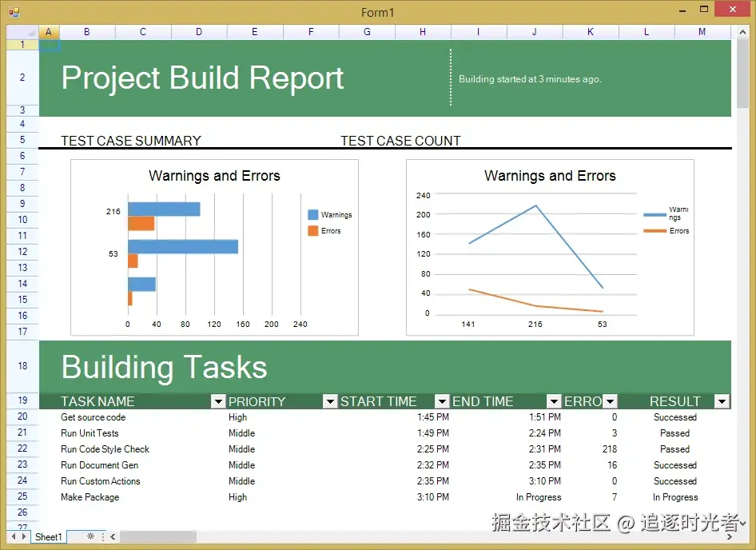Click the next sheet navigation arrow
Viewport: 756px width, 550px height.
23,536
